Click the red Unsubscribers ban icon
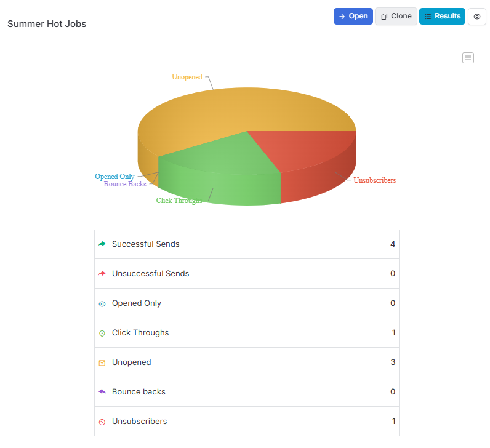 [x=102, y=422]
